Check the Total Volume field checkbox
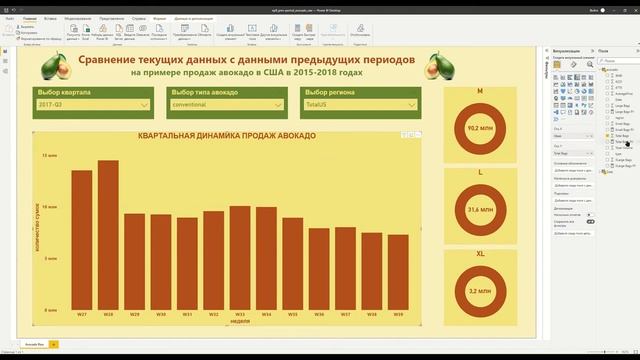The image size is (640, 360). point(607,148)
